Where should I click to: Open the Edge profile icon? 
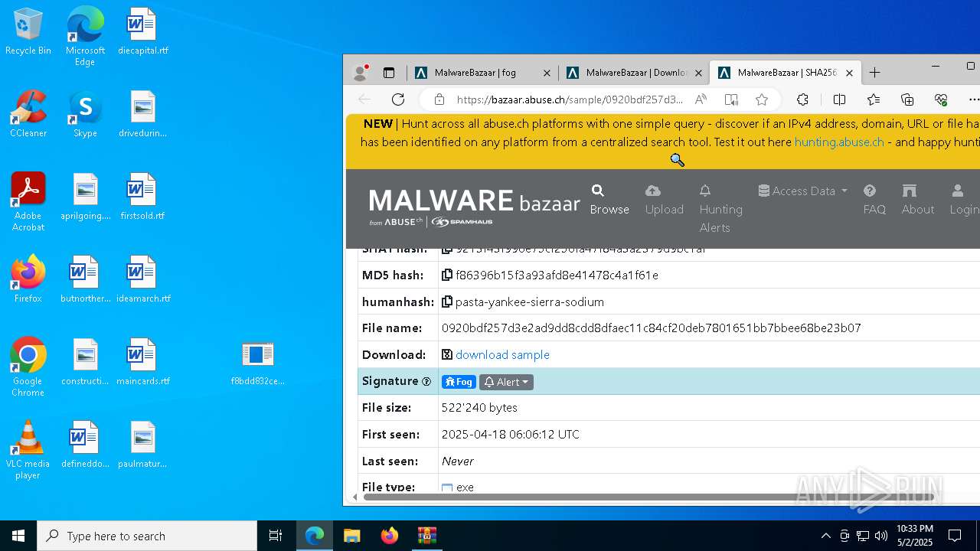[x=360, y=73]
